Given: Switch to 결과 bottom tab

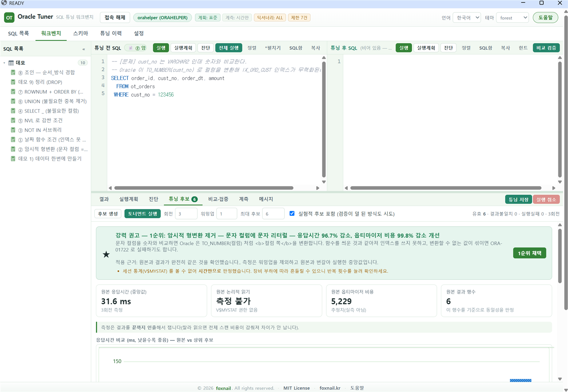Looking at the screenshot, I should pyautogui.click(x=104, y=199).
